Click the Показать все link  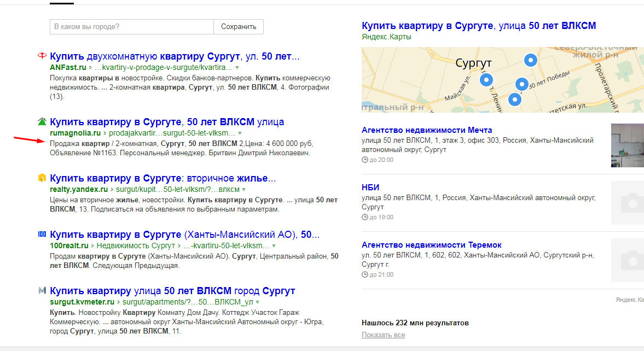[x=383, y=335]
